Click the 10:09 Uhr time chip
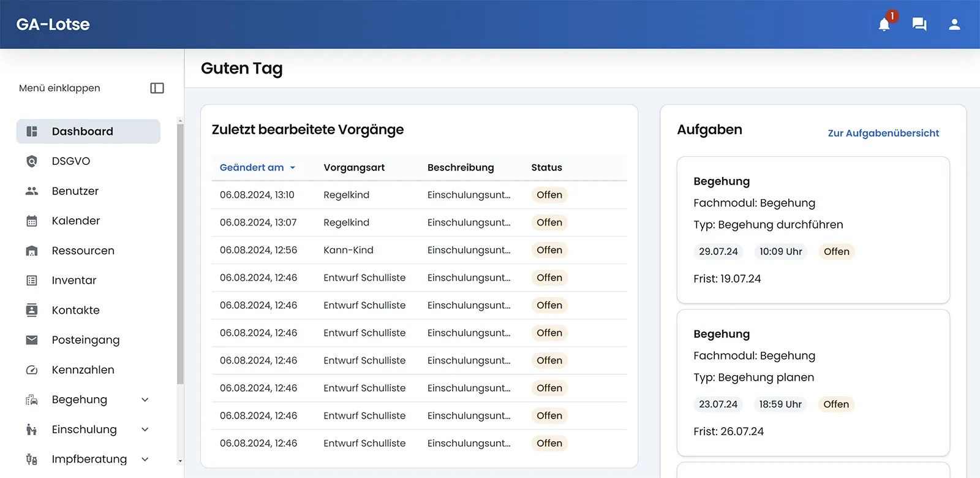 pyautogui.click(x=781, y=252)
